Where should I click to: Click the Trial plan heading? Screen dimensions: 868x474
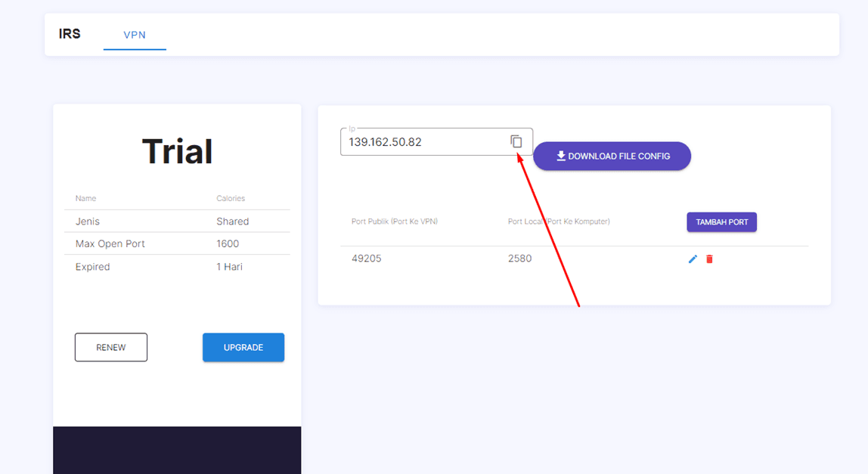point(177,152)
